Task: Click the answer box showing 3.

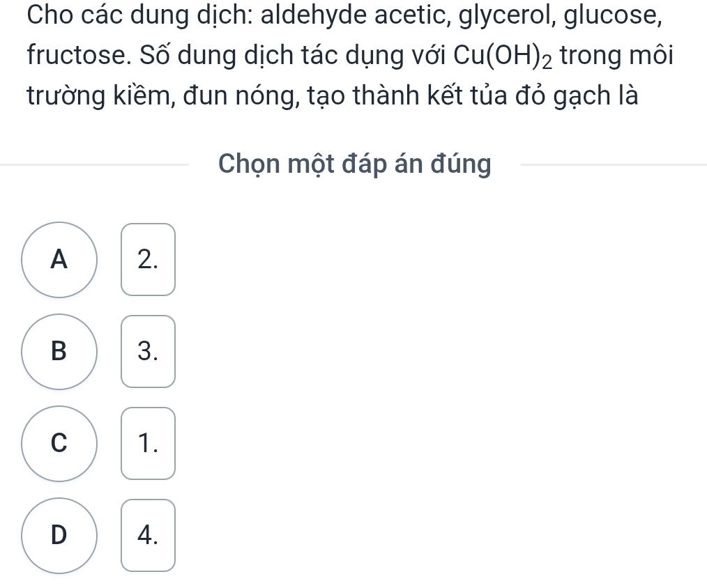Action: pyautogui.click(x=148, y=352)
